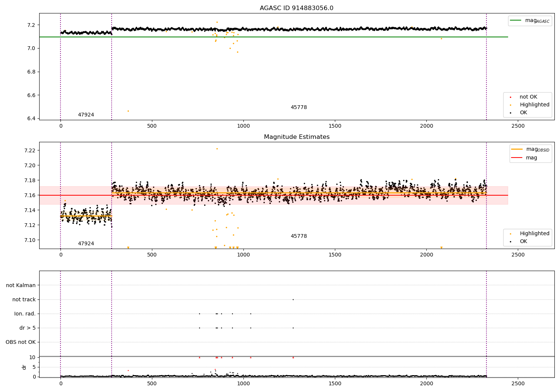The height and width of the screenshot is (392, 560).
Task: Click the 'not Kalman' row label
Action: [21, 285]
